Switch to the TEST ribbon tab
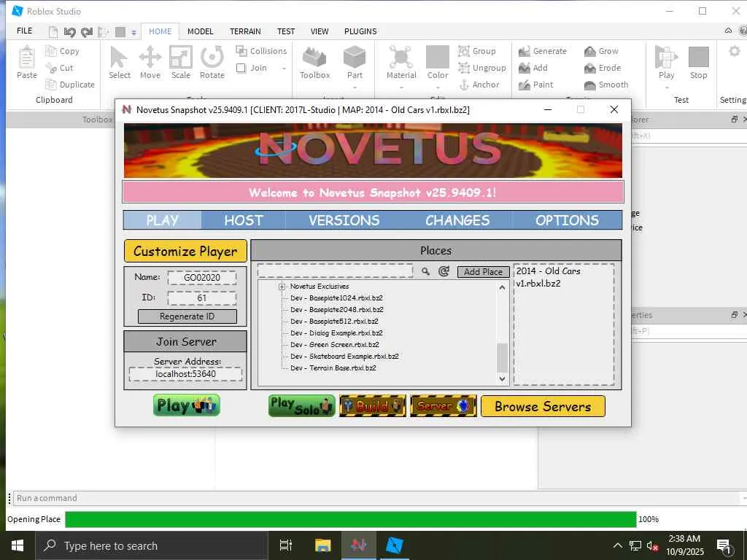 286,31
